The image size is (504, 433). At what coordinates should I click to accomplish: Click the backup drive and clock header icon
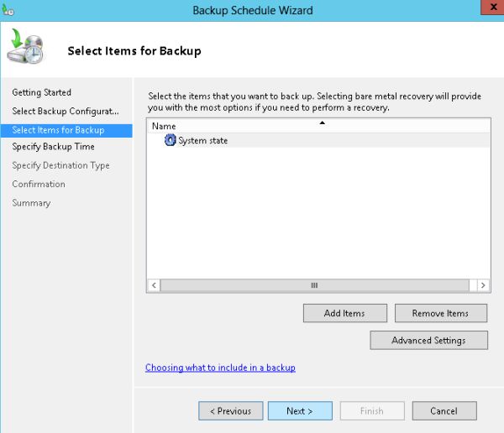click(x=25, y=46)
